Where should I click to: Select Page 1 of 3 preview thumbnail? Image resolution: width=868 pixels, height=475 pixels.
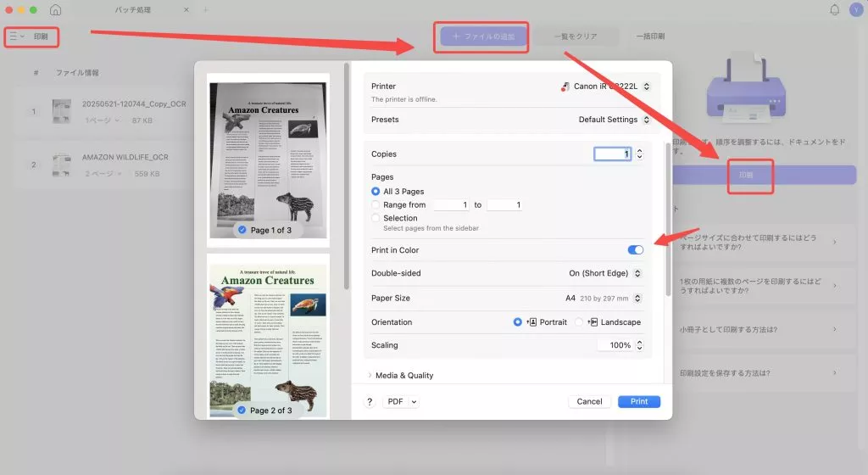click(x=268, y=160)
